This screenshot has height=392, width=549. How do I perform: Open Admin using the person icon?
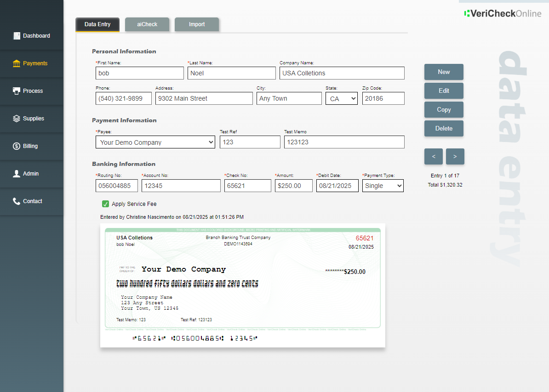point(17,174)
